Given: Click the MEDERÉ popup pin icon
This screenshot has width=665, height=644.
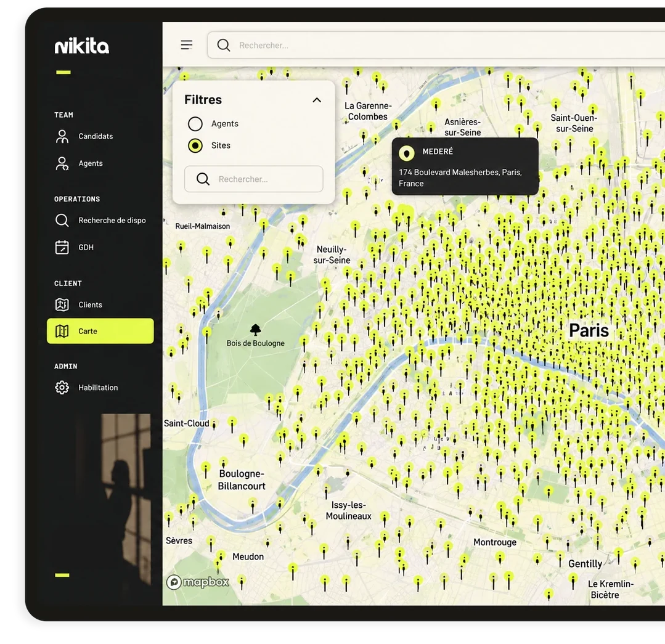Looking at the screenshot, I should click(407, 153).
